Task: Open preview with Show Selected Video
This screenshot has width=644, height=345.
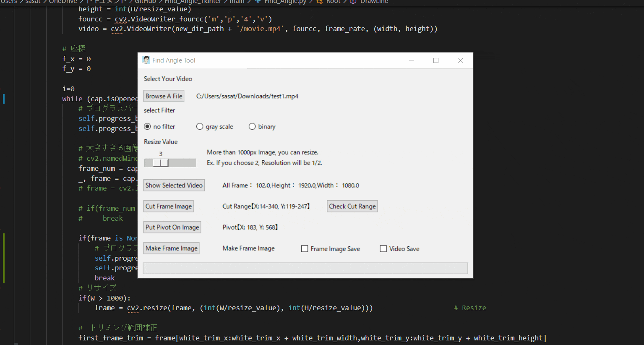Action: click(x=174, y=185)
